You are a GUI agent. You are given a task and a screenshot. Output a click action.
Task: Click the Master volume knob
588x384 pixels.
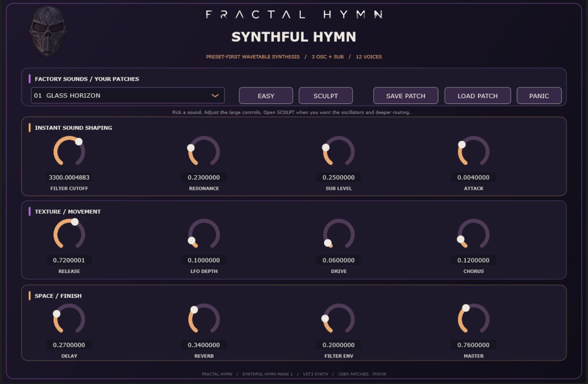click(x=474, y=319)
